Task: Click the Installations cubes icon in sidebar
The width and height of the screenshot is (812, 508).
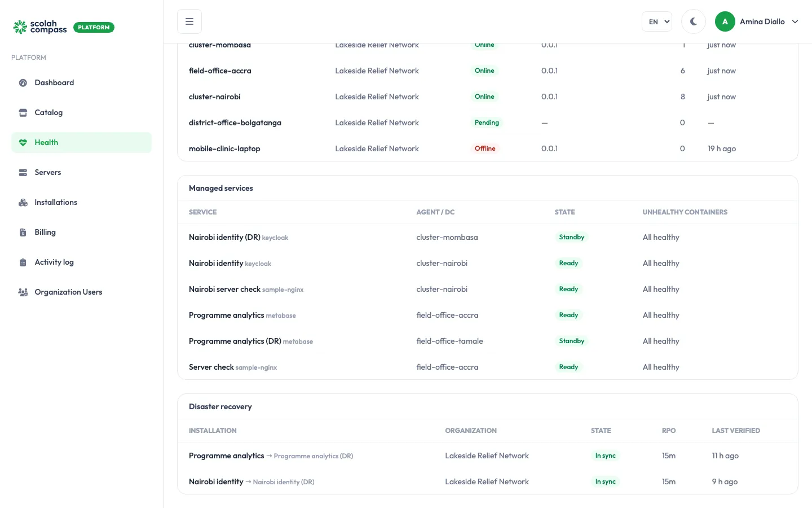Action: (x=23, y=203)
